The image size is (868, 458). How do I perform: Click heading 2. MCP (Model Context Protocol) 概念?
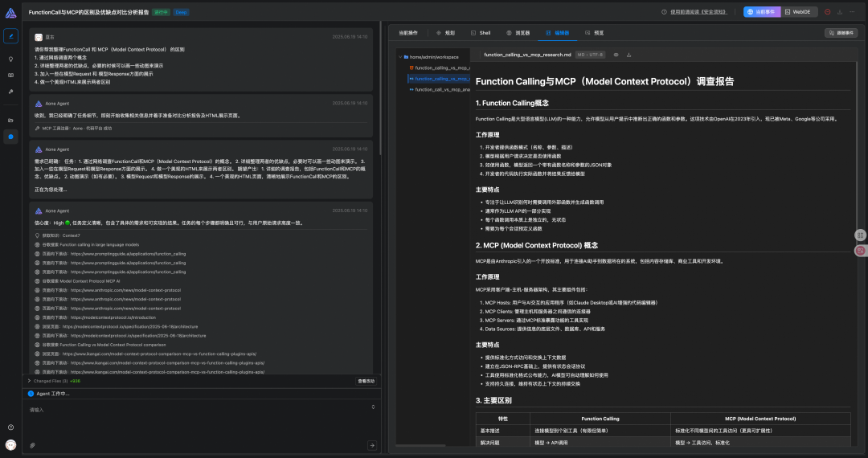pyautogui.click(x=536, y=245)
